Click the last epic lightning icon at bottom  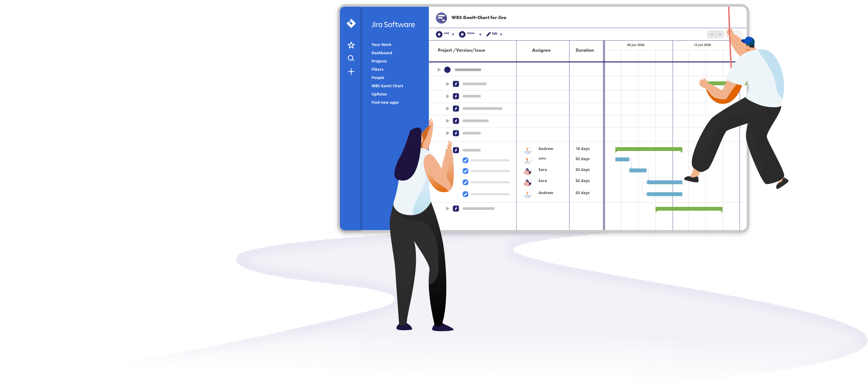tap(456, 208)
